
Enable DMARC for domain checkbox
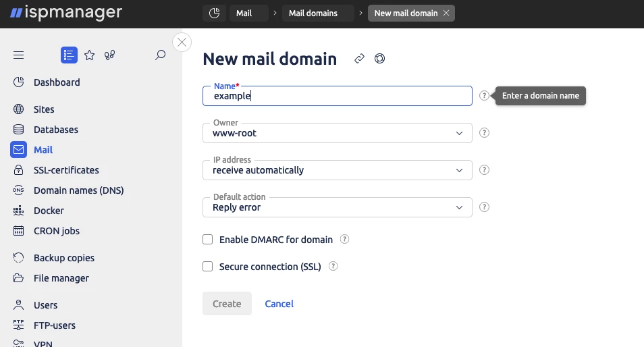[207, 240]
